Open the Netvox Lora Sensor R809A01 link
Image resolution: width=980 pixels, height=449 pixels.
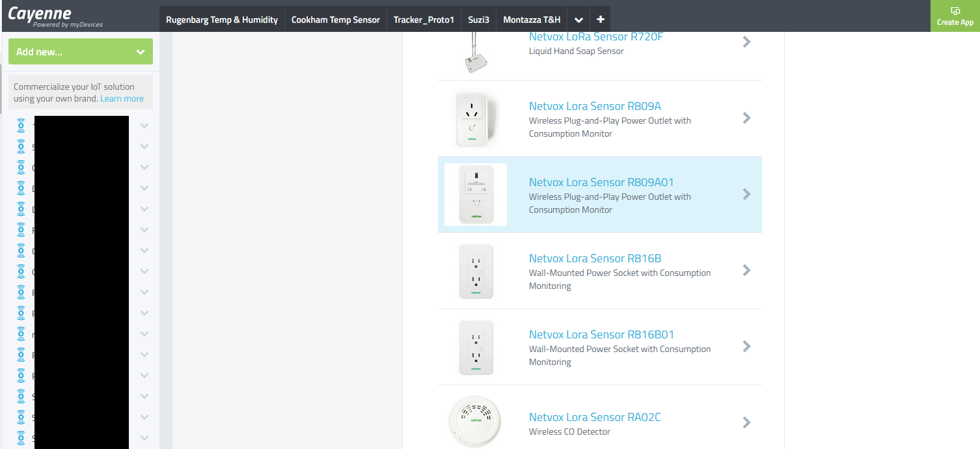[x=601, y=182]
